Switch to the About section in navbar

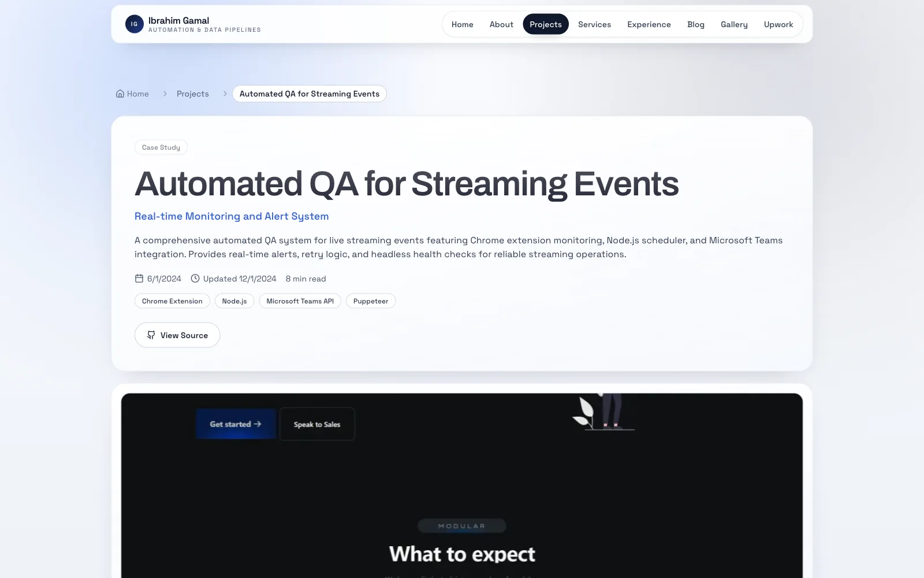(501, 24)
